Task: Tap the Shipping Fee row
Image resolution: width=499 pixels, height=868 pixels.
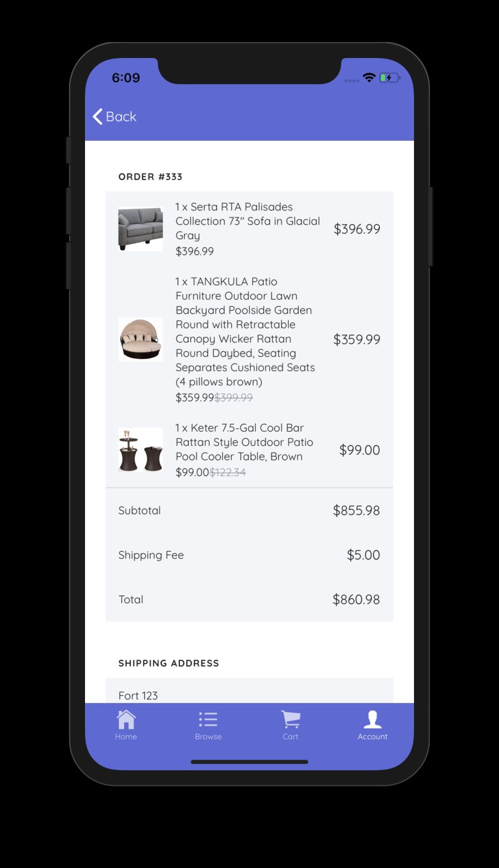Action: click(250, 555)
